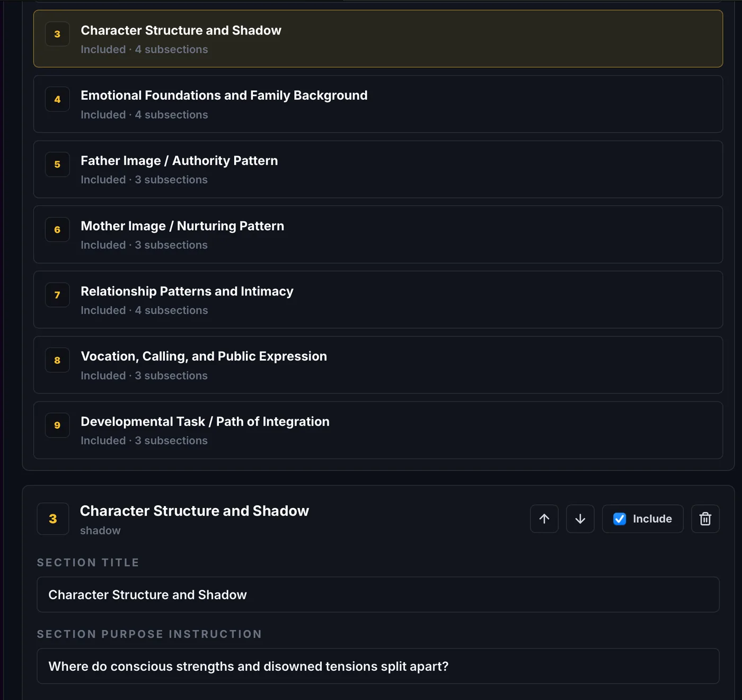This screenshot has height=700, width=742.
Task: Click 'Included · 3 subsections' under Mother Image
Action: [144, 245]
